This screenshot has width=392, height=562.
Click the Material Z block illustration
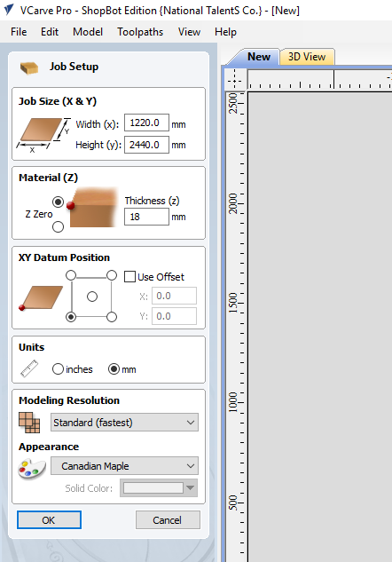93,207
